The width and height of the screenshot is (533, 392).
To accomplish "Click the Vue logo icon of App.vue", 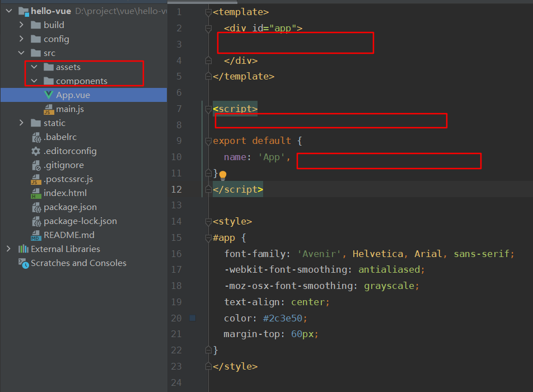I will [49, 95].
